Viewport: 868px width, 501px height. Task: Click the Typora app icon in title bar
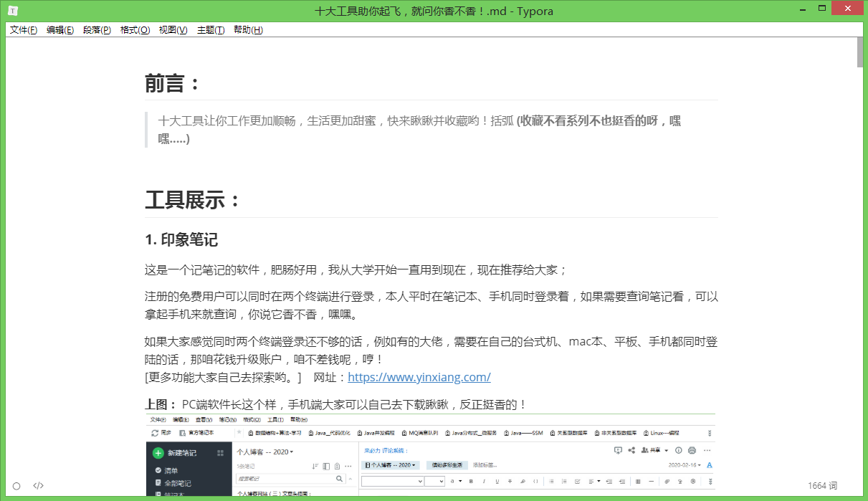[13, 11]
